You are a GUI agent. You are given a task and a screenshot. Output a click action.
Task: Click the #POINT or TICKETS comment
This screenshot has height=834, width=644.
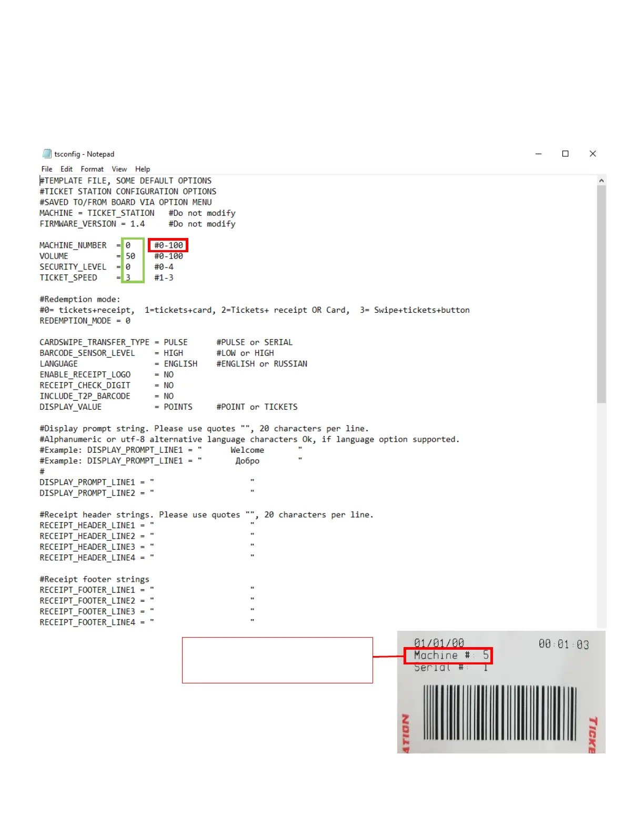tap(257, 407)
